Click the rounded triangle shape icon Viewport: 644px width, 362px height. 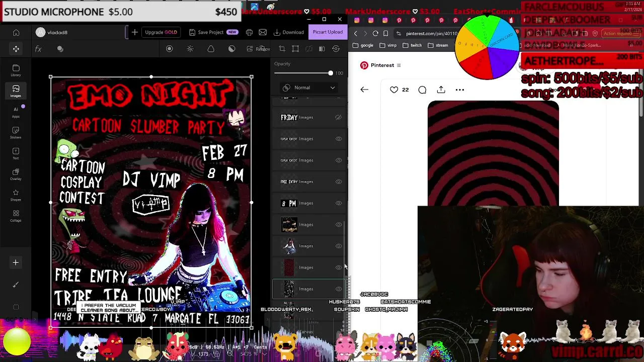pos(211,49)
